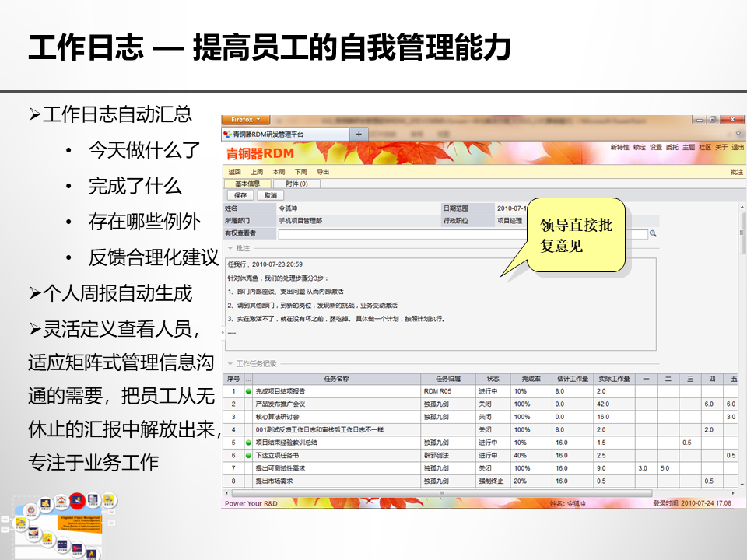Viewport: 747px width, 560px height.
Task: Switch to the 基本信息 tab
Action: point(247,184)
